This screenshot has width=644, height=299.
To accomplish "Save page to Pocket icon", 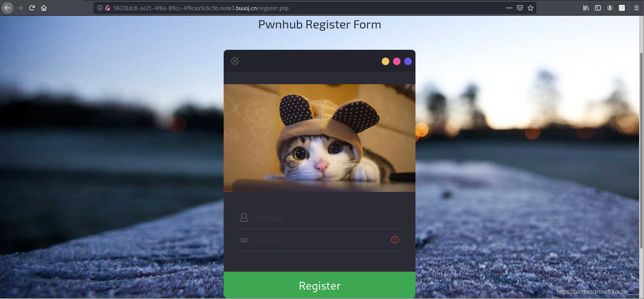I will click(x=520, y=8).
